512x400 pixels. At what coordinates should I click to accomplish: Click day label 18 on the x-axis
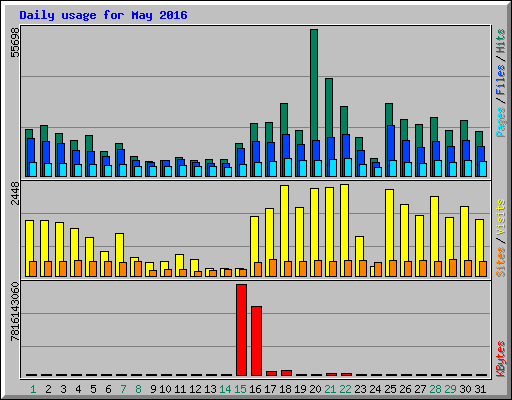coord(285,389)
